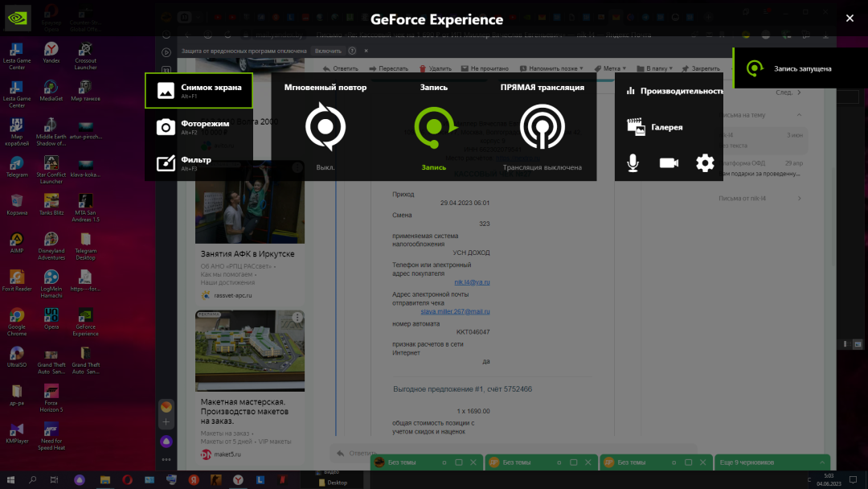Click the Занятия АФК в Иркутске ad thumbnail

click(x=250, y=202)
